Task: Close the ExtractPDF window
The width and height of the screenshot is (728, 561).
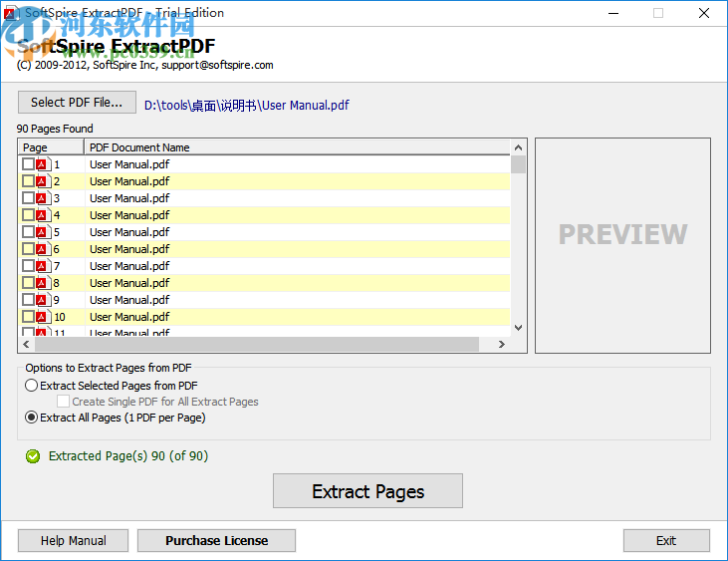Action: tap(704, 13)
